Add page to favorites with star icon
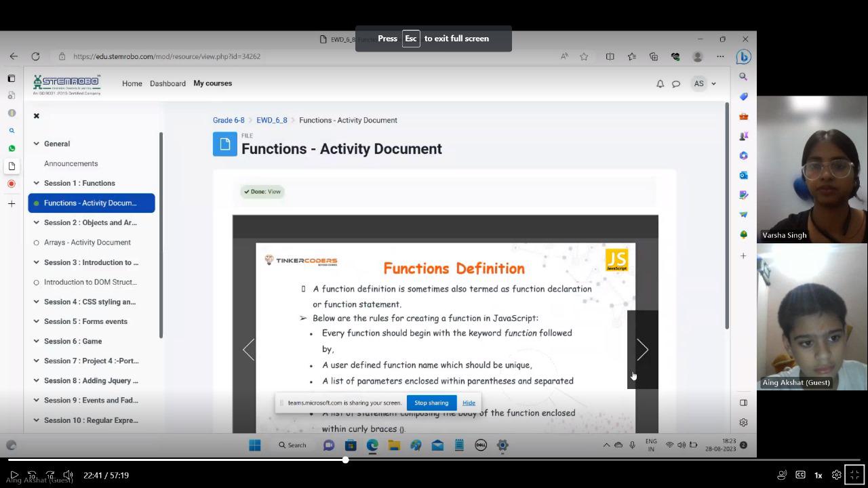 pyautogui.click(x=584, y=56)
